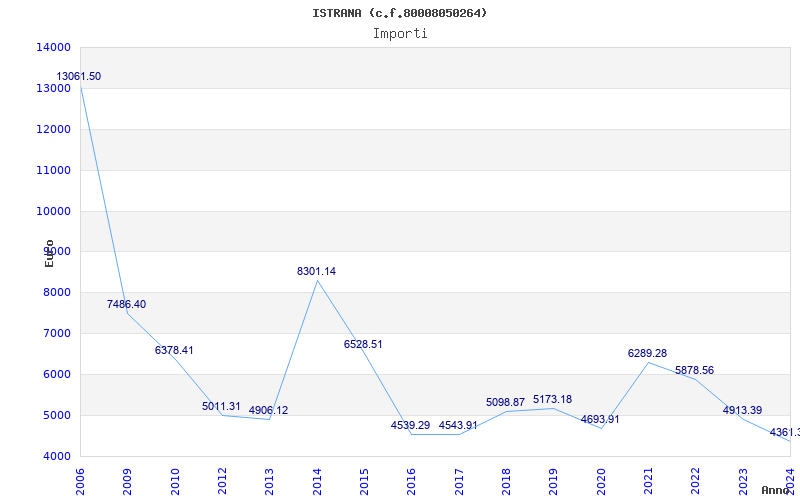Click the 2013 year label
Image resolution: width=800 pixels, height=500 pixels.
point(269,482)
